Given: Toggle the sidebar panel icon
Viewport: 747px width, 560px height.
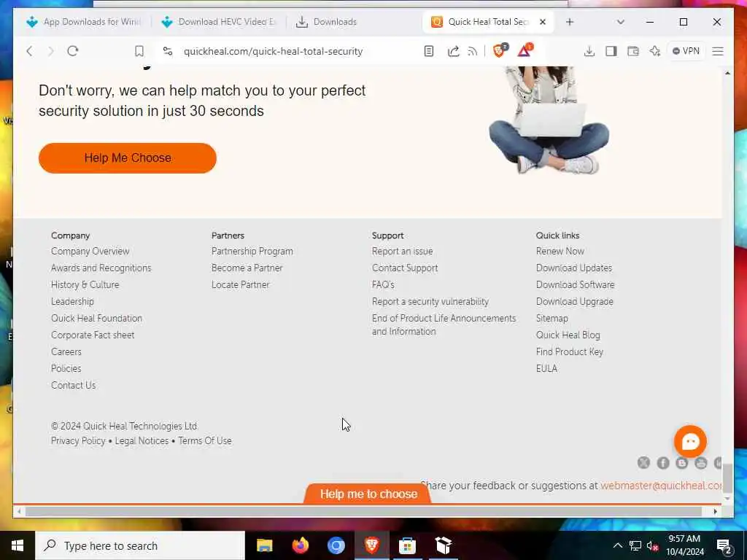Looking at the screenshot, I should pyautogui.click(x=611, y=51).
